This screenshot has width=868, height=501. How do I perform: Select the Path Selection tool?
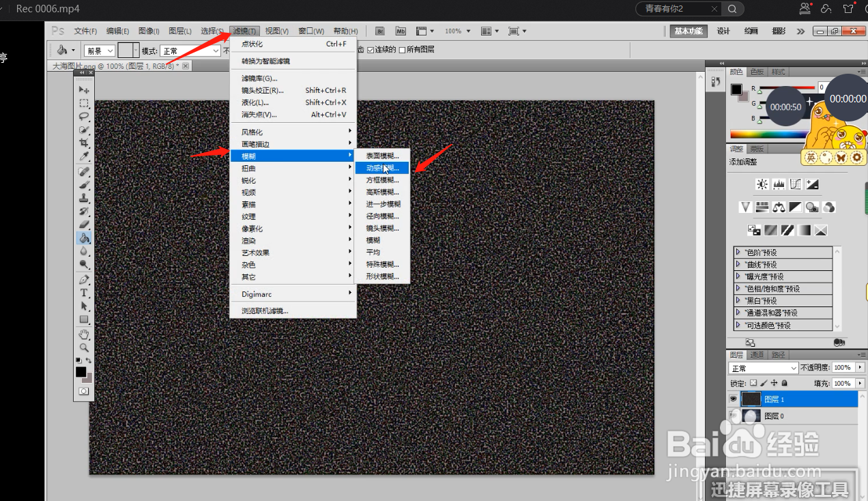pyautogui.click(x=84, y=306)
